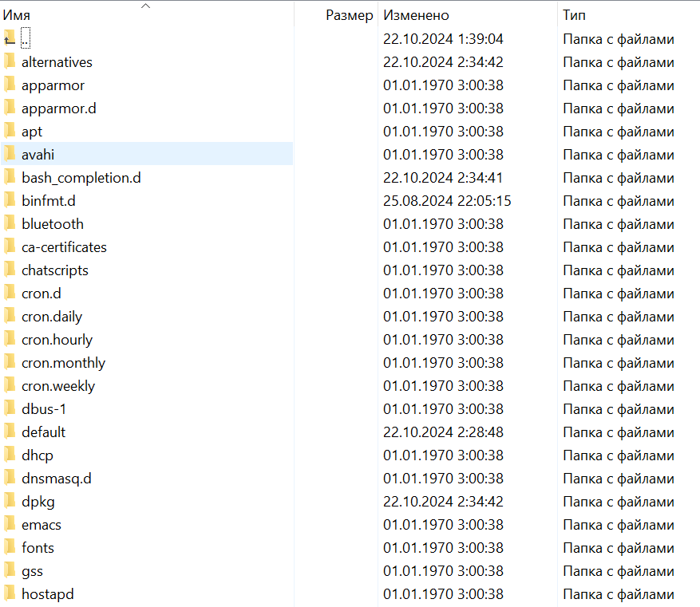Viewport: 700px width, 607px height.
Task: Select the cron.hourly folder name
Action: pyautogui.click(x=57, y=341)
